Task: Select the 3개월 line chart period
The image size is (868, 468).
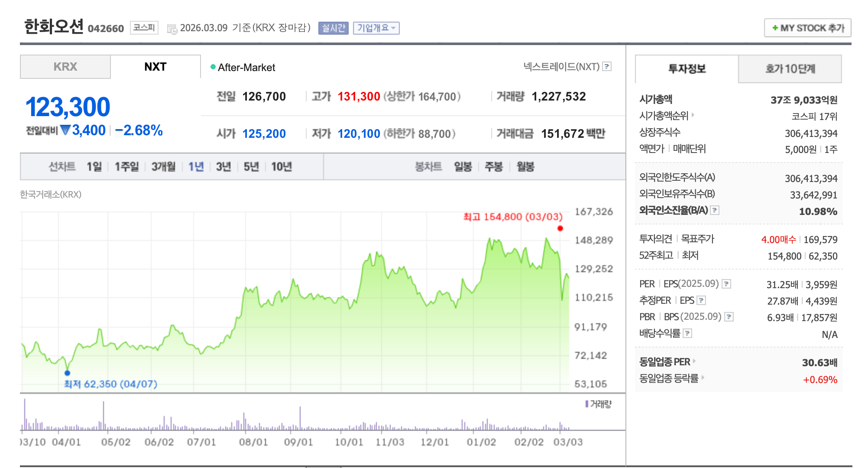Action: [163, 166]
